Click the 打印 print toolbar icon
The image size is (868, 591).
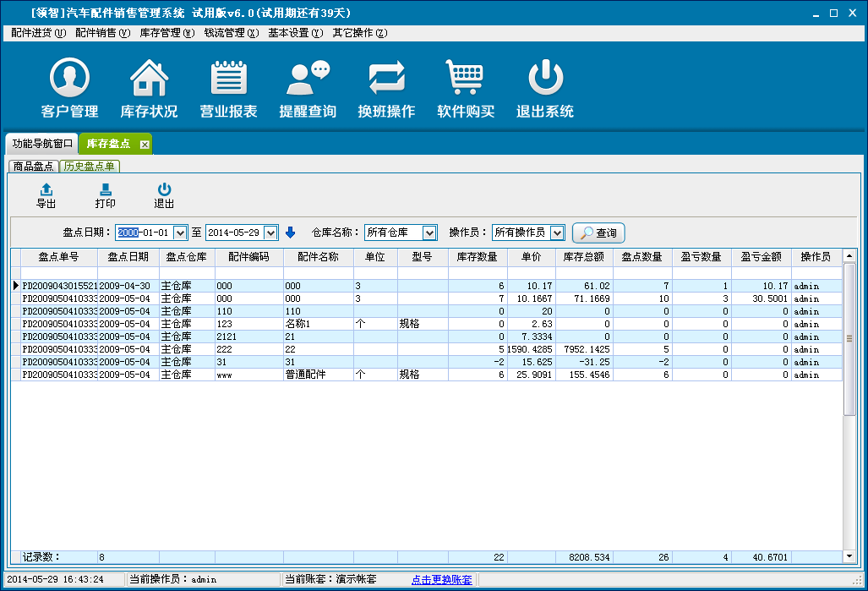point(106,190)
